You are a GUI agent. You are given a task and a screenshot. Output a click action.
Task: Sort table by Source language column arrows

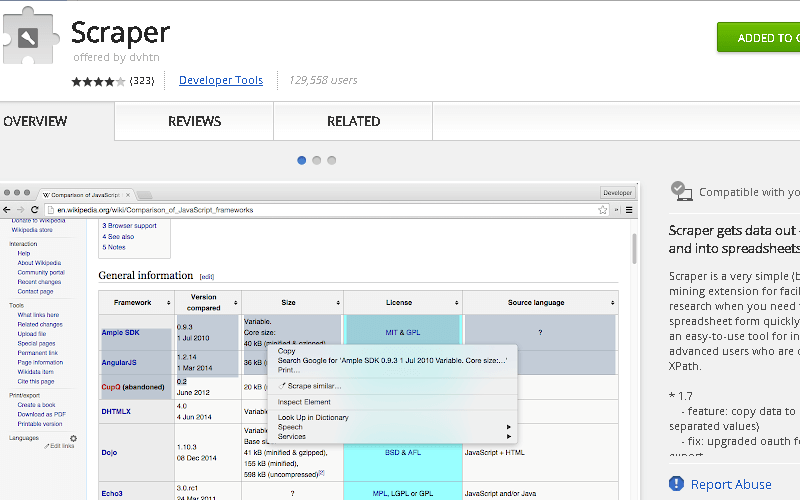pyautogui.click(x=613, y=303)
